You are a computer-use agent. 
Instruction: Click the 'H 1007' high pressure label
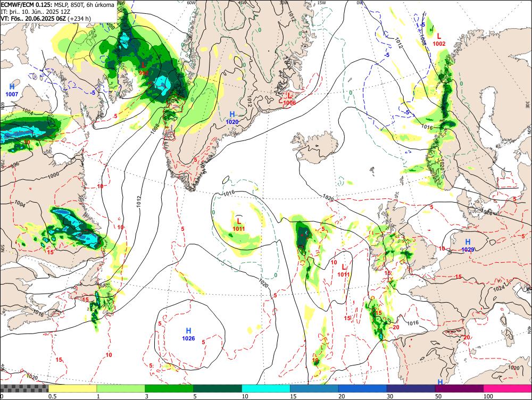tap(12, 90)
